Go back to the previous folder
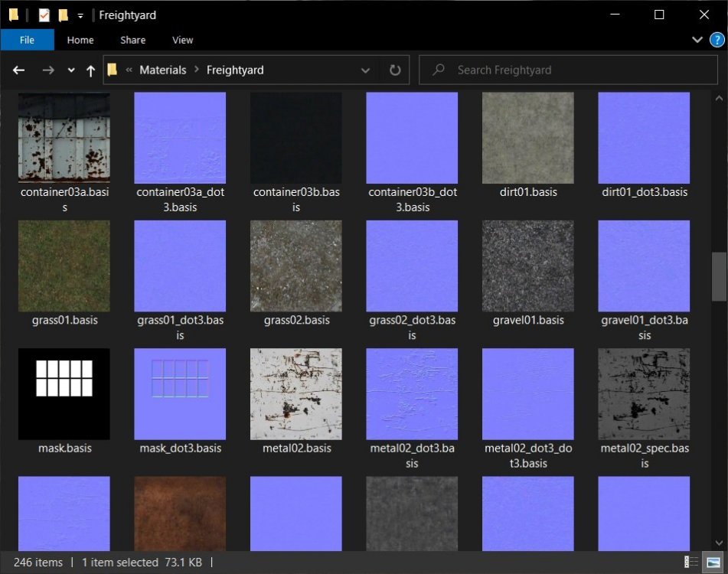The height and width of the screenshot is (574, 728). click(19, 70)
